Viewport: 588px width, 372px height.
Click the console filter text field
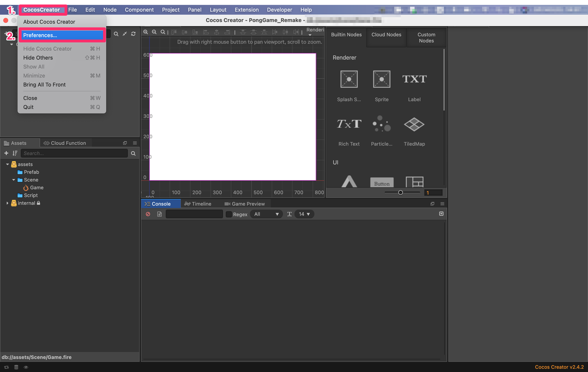(195, 214)
